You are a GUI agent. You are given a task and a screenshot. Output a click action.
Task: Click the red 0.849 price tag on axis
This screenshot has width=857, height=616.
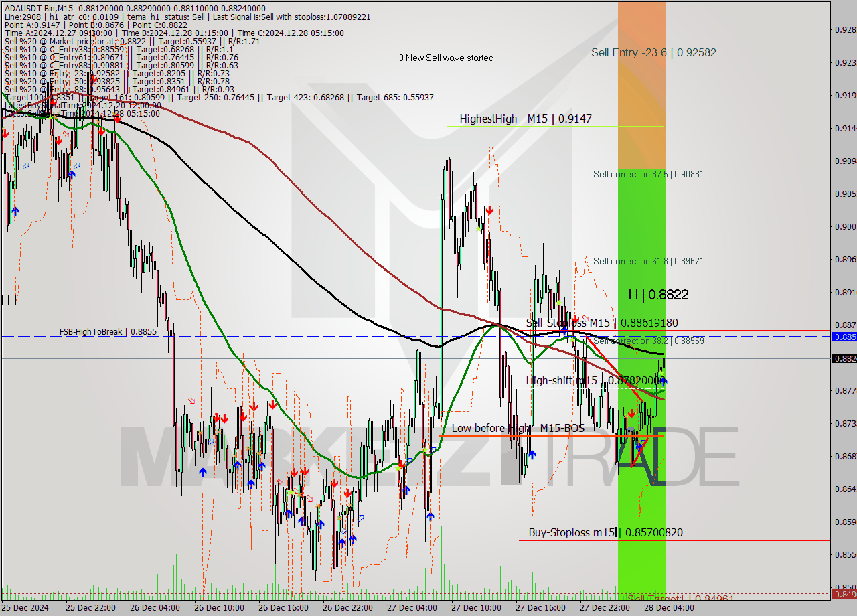click(844, 593)
